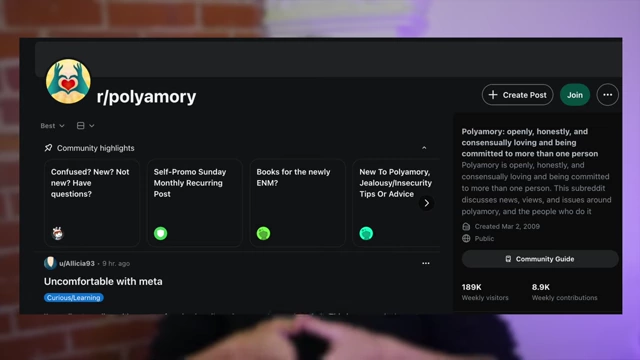Click the '8.9K' weekly contributions stat
Viewport: 640px width, 360px height.
pyautogui.click(x=540, y=287)
